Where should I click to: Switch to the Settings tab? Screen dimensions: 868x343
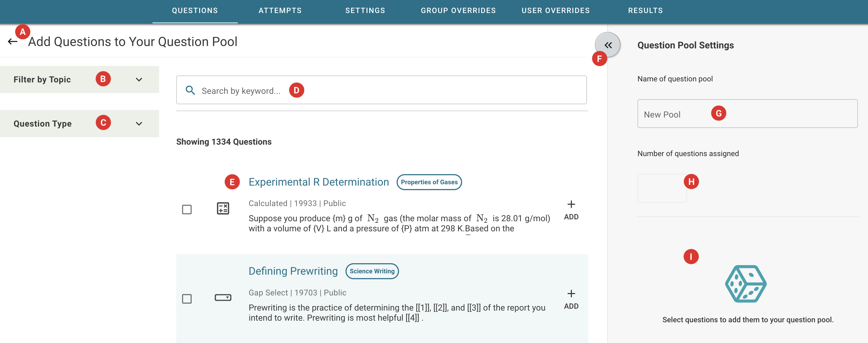(365, 10)
